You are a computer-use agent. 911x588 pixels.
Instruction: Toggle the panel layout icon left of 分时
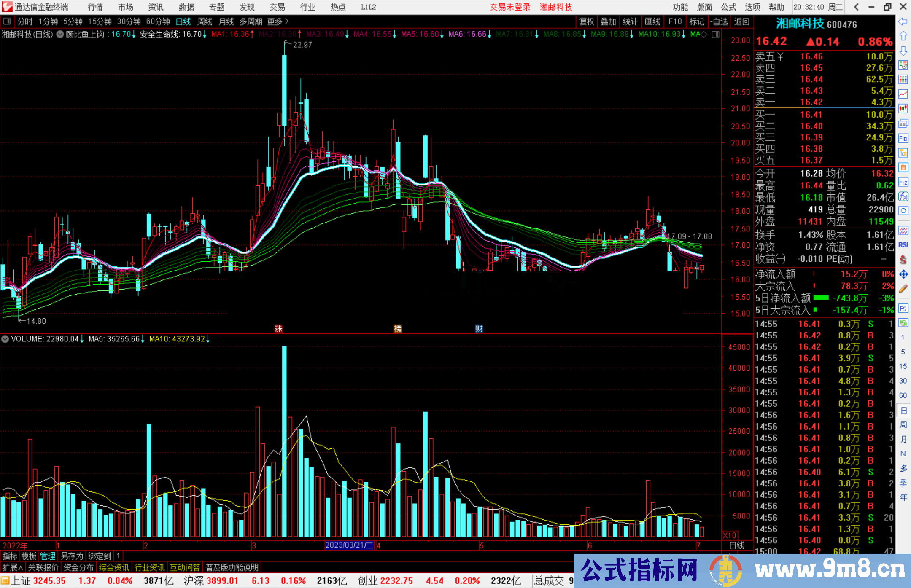(x=7, y=21)
